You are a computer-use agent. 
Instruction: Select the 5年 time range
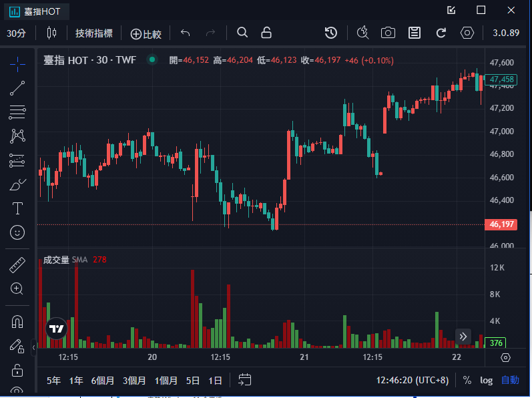click(x=53, y=381)
